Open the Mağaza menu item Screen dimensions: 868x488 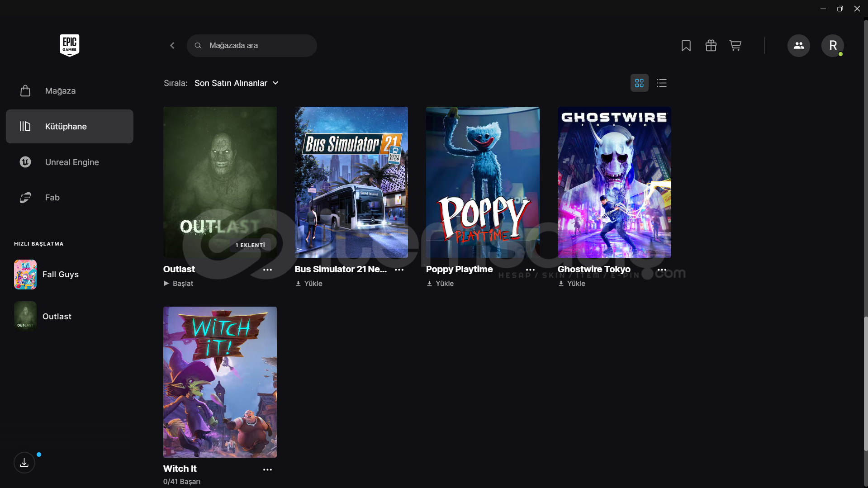click(70, 91)
